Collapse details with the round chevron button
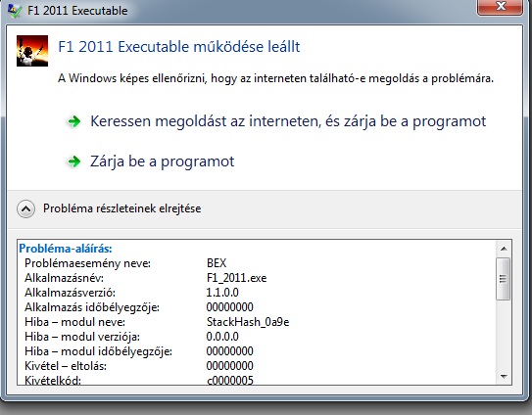The height and width of the screenshot is (415, 532). click(x=25, y=208)
